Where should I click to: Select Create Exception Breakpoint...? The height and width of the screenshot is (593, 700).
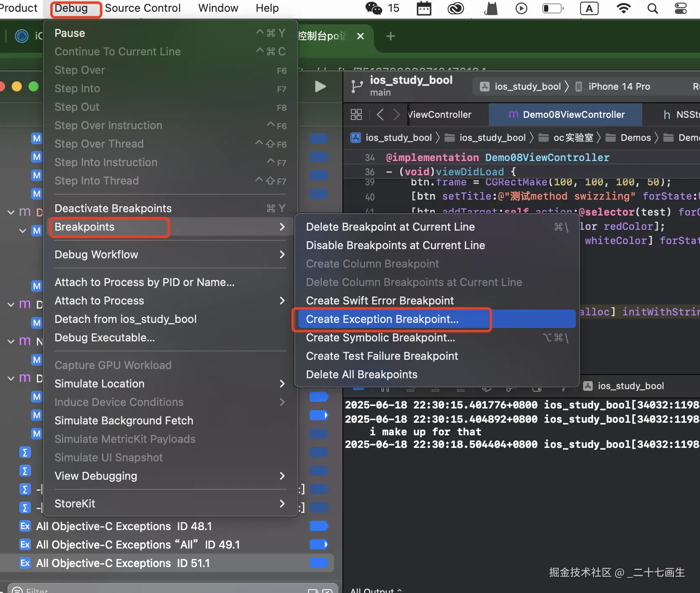[437, 319]
